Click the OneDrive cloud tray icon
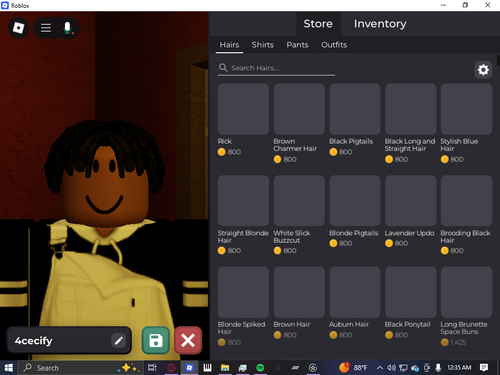 pos(415,368)
